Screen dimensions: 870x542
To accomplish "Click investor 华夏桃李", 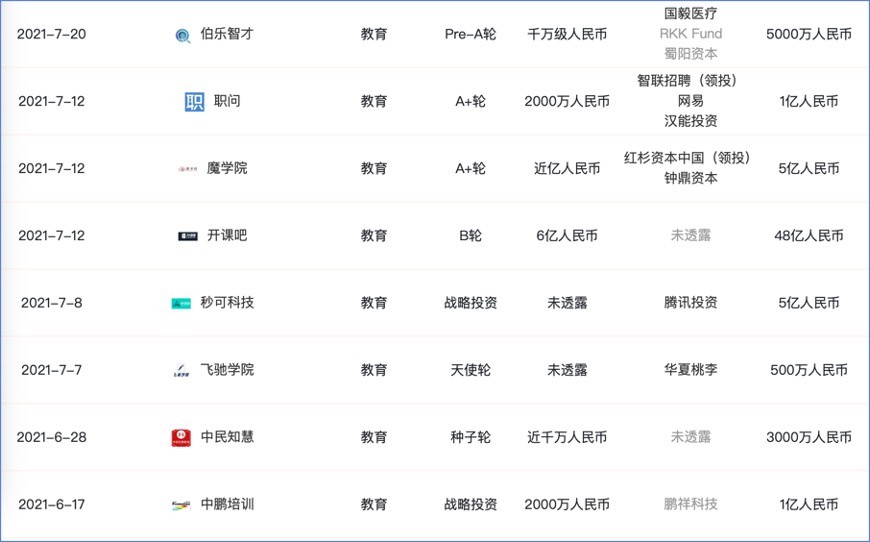I will 691,369.
